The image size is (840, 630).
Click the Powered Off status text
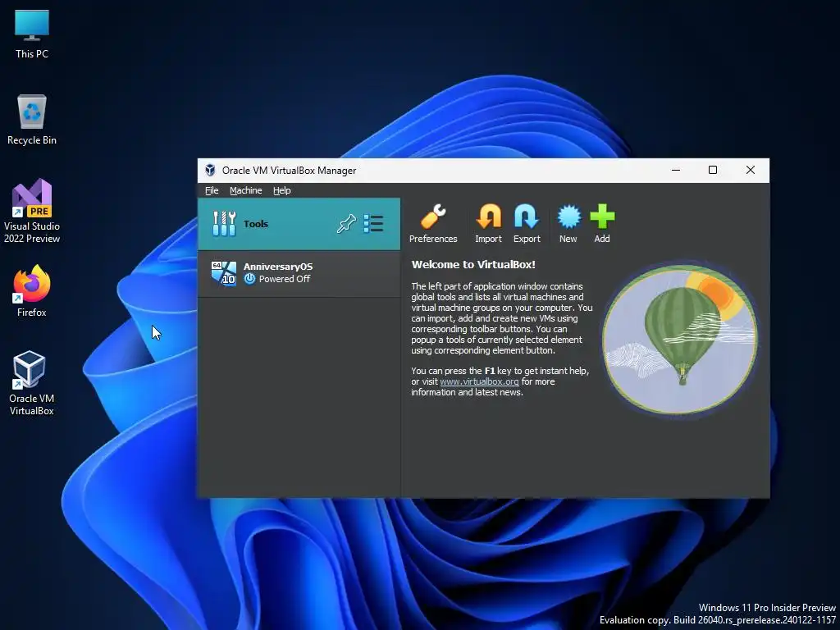[x=285, y=279]
